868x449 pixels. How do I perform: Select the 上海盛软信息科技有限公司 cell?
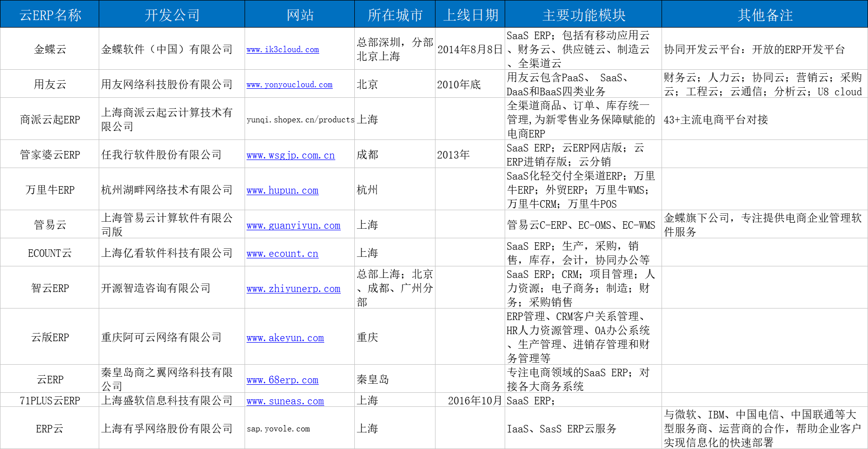point(172,400)
